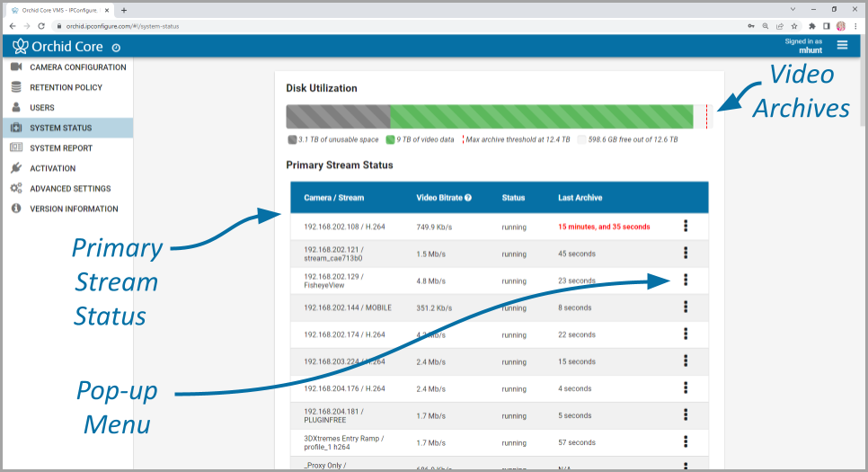Click the red 15 minutes, and 35 seconds text
The height and width of the screenshot is (472, 868).
604,227
